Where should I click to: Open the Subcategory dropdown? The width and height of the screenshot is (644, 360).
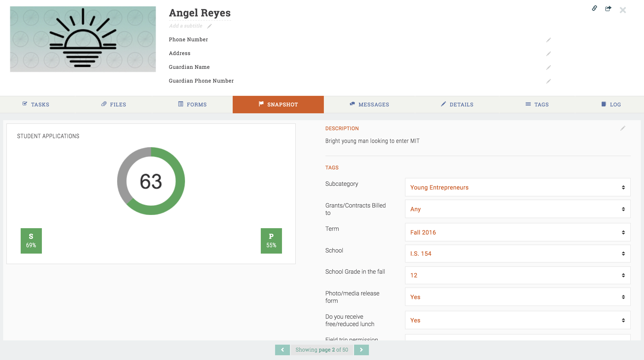click(x=517, y=187)
